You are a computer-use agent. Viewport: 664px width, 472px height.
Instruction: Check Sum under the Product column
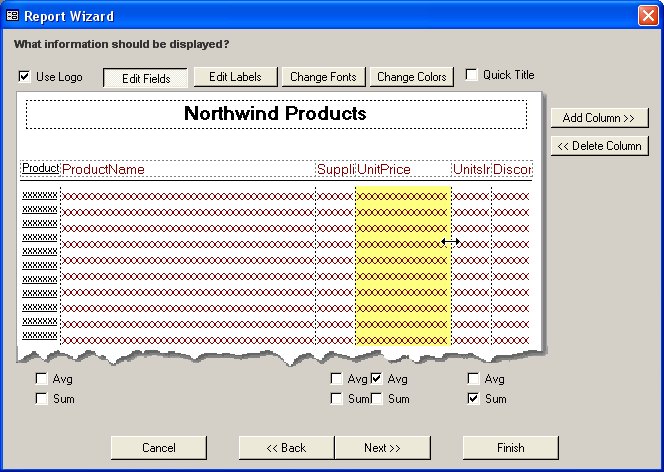[x=42, y=398]
